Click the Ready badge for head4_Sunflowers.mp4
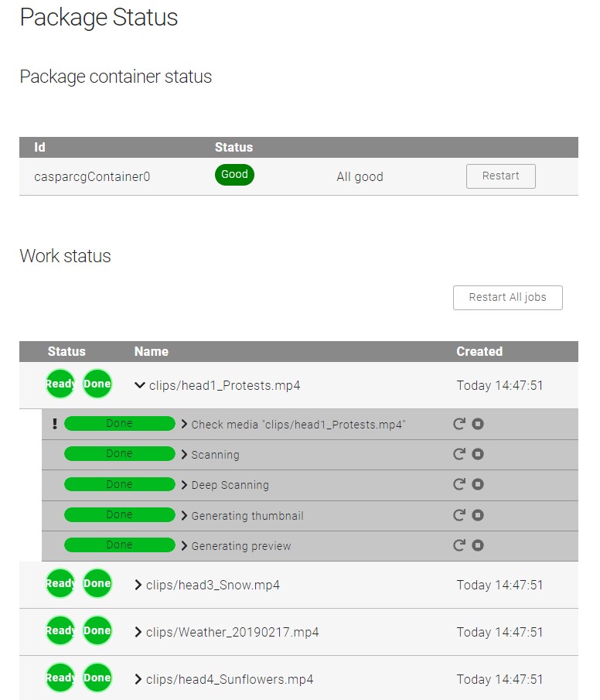 pos(60,678)
